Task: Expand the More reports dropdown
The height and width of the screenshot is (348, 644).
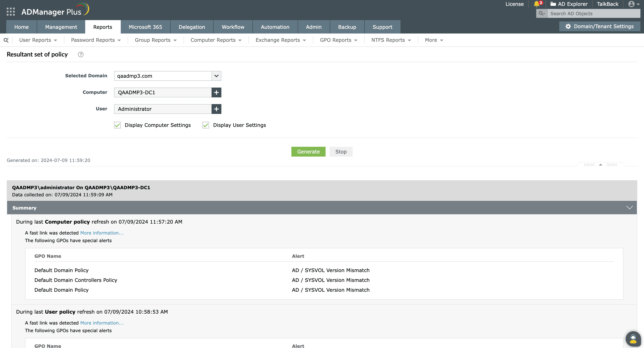Action: [433, 40]
